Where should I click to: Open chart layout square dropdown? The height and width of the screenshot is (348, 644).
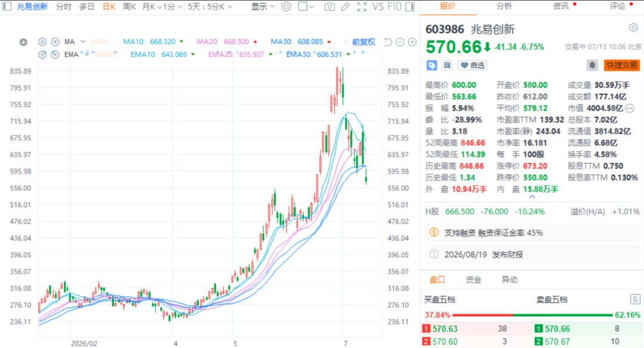pyautogui.click(x=306, y=7)
